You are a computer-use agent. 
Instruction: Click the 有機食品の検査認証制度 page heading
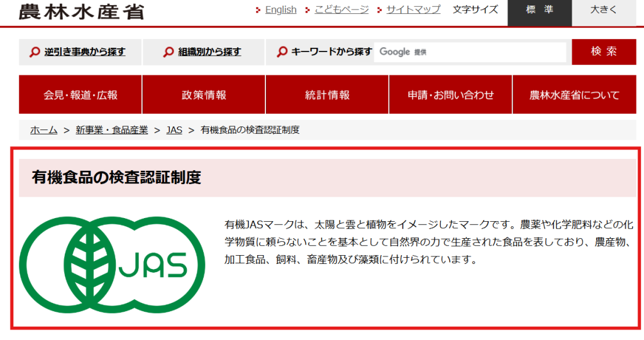tap(116, 178)
